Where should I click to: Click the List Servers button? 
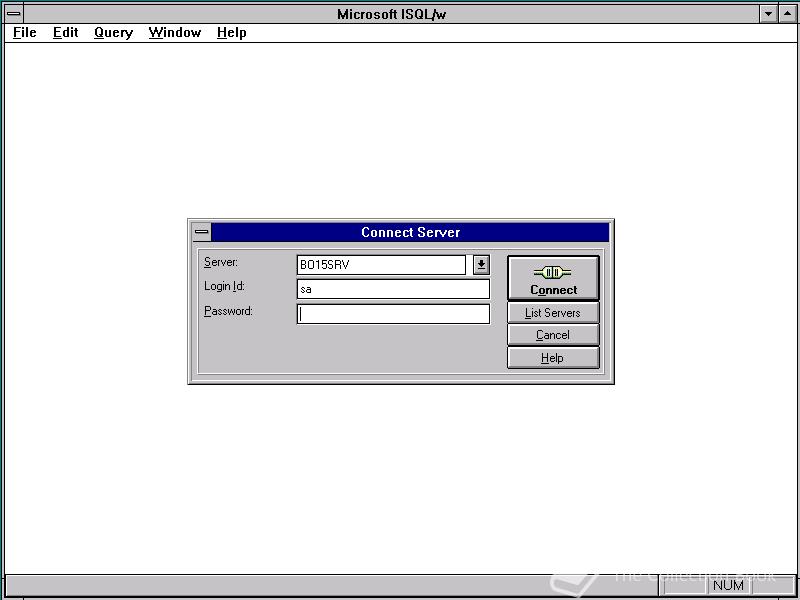[x=553, y=313]
